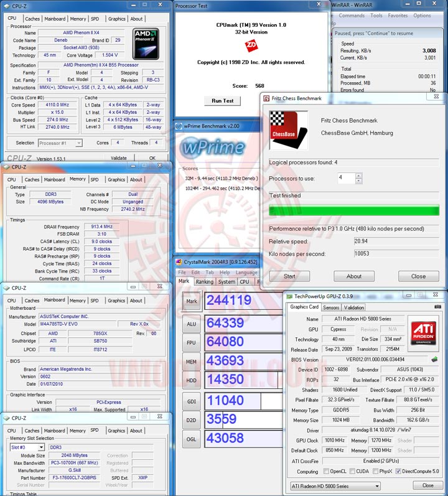Decrease Processors to use with down arrow
This screenshot has height=496, width=448.
(358, 181)
